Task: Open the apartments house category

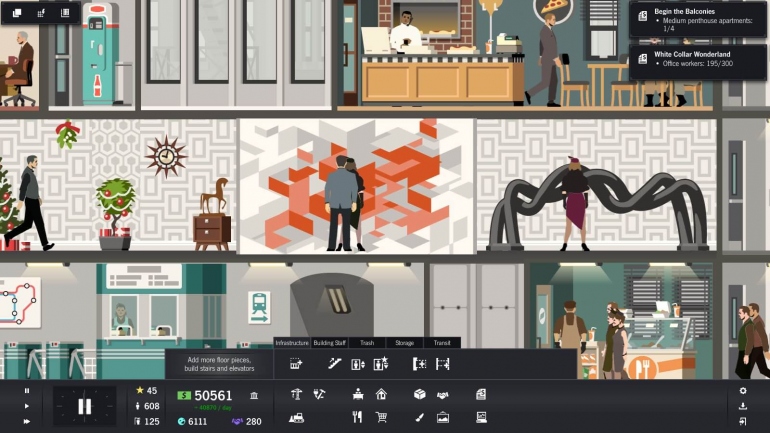Action: [x=381, y=394]
